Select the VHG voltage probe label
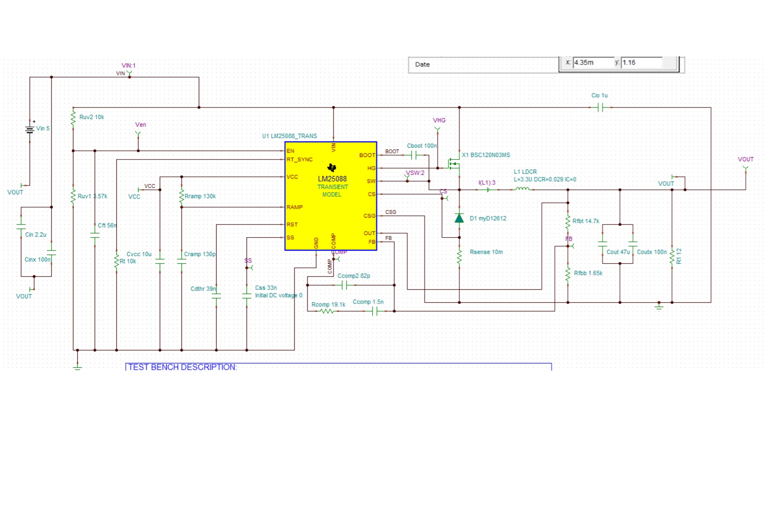Screen dimensions: 765x532 (x=439, y=121)
